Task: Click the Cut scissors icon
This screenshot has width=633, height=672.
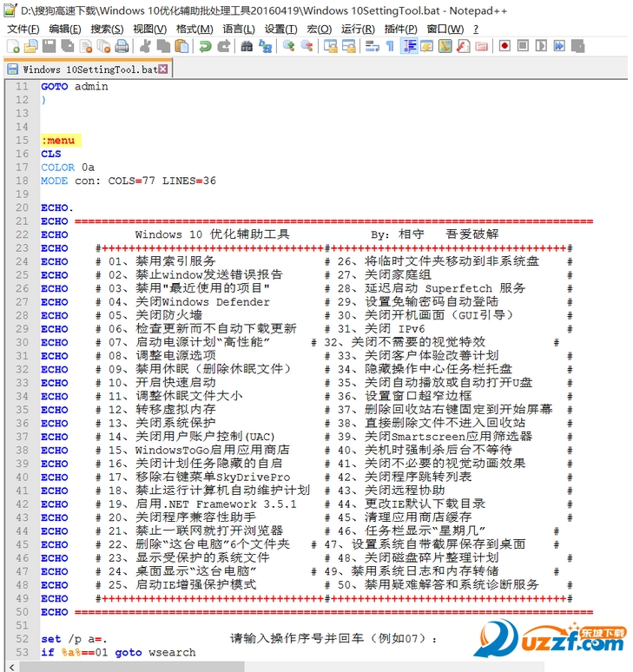Action: pyautogui.click(x=145, y=46)
